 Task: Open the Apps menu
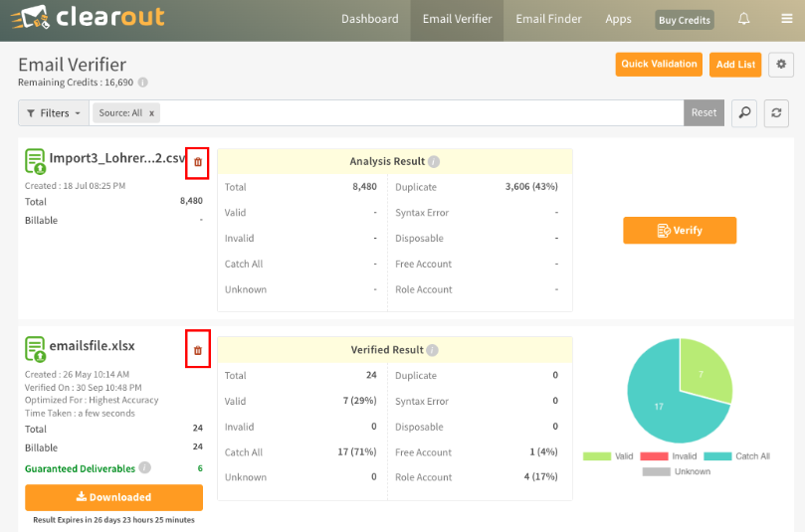click(x=618, y=19)
